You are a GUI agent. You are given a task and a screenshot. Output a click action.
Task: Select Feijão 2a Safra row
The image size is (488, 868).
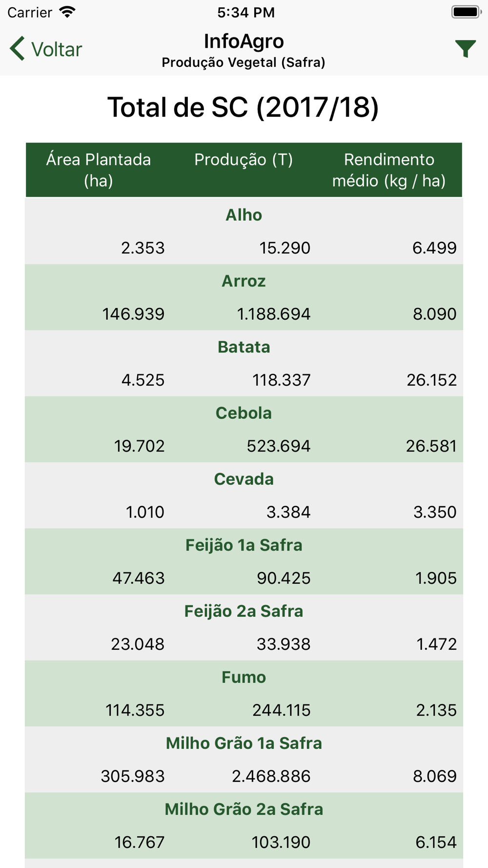[x=244, y=627]
